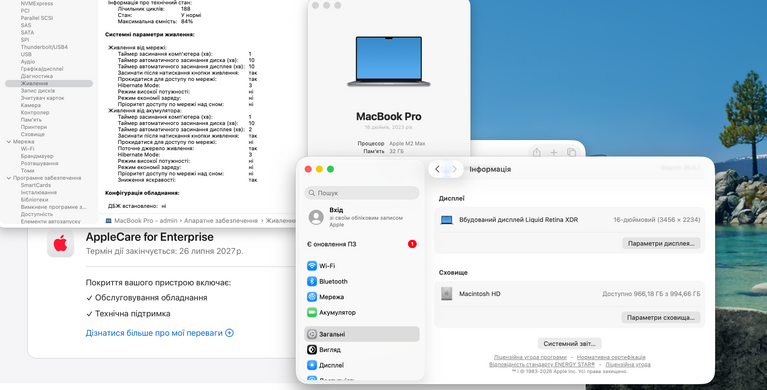767x390 pixels.
Task: Select Інсталювання in System Report sidebar
Action: click(39, 192)
